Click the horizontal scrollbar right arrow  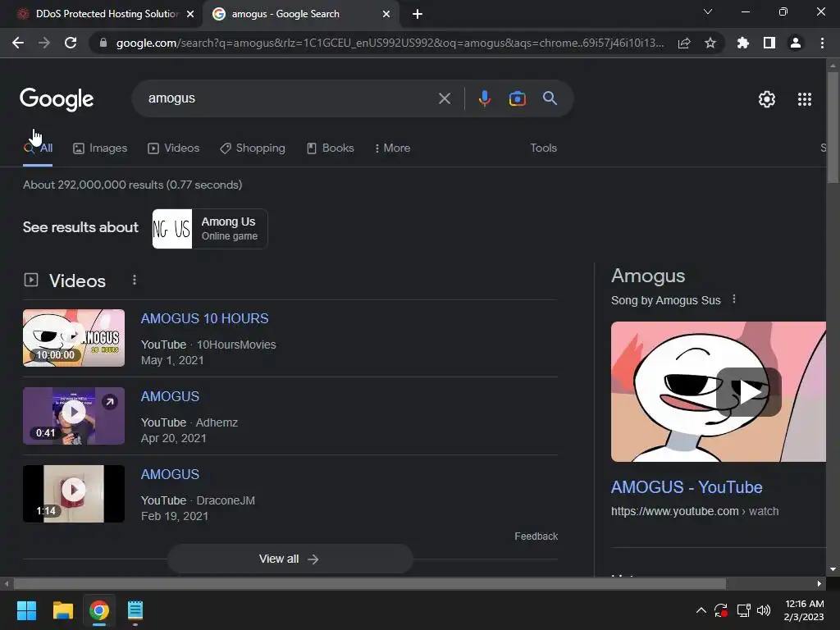click(x=819, y=583)
